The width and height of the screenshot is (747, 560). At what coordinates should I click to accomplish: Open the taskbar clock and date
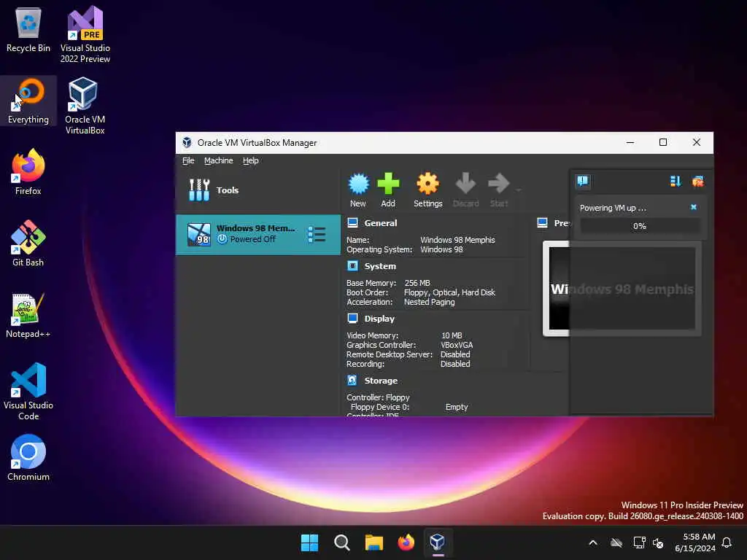[694, 542]
